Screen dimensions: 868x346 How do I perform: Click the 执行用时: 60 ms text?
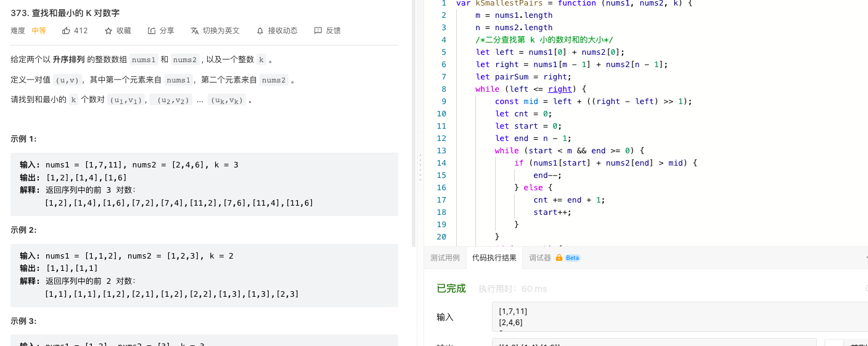click(x=512, y=289)
